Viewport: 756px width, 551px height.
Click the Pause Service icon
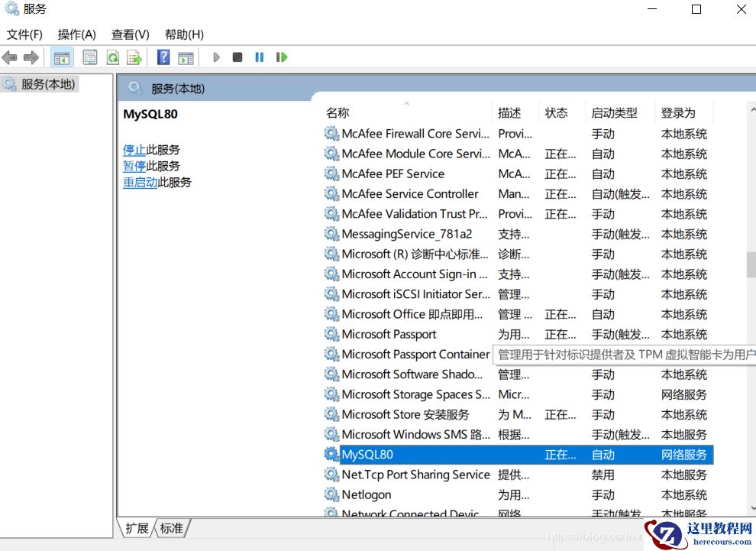pos(260,57)
